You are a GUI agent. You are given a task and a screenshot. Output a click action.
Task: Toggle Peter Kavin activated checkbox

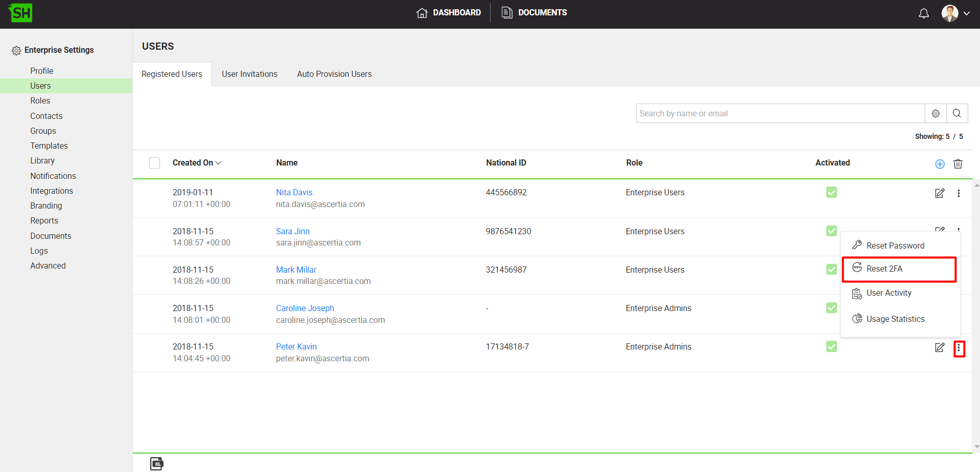(831, 346)
